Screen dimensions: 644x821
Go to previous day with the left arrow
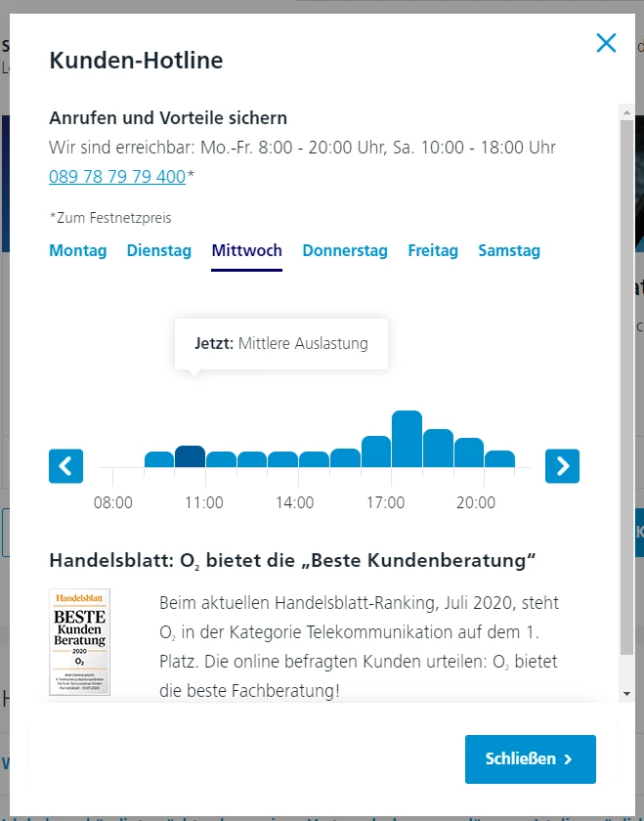click(66, 466)
